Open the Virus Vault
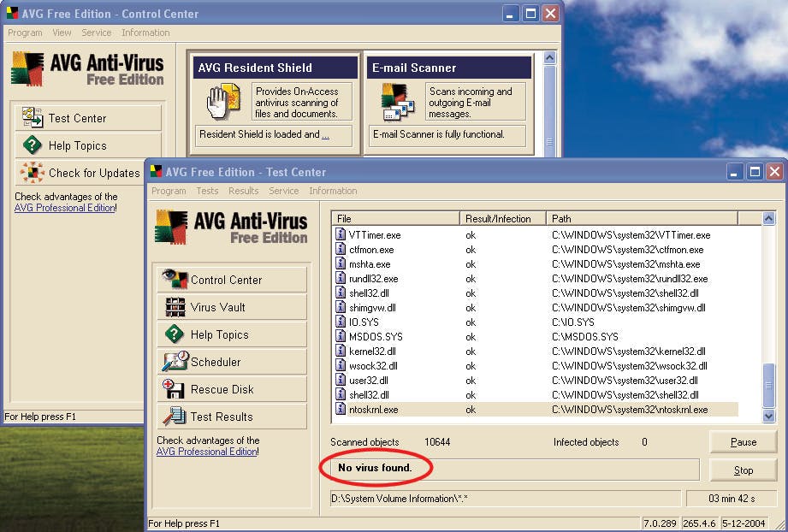Image resolution: width=788 pixels, height=532 pixels. 232,307
